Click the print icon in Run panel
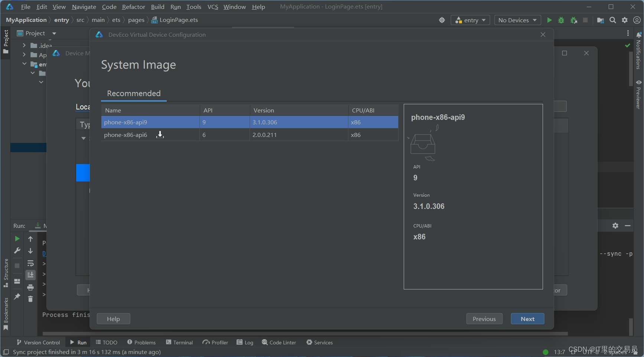 (30, 287)
